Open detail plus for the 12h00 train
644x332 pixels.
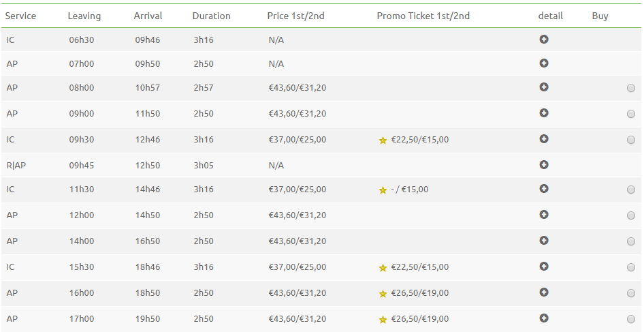544,214
